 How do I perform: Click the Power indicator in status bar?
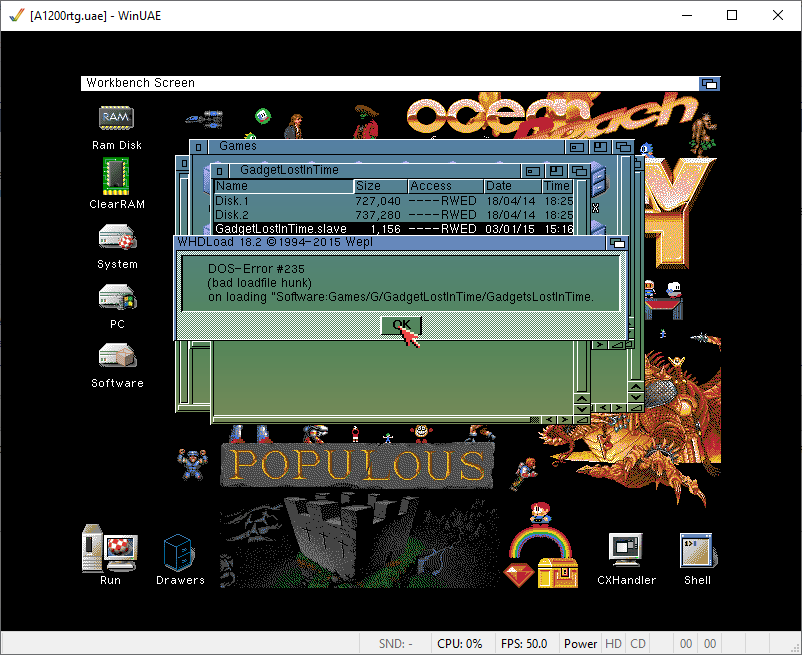pyautogui.click(x=580, y=644)
